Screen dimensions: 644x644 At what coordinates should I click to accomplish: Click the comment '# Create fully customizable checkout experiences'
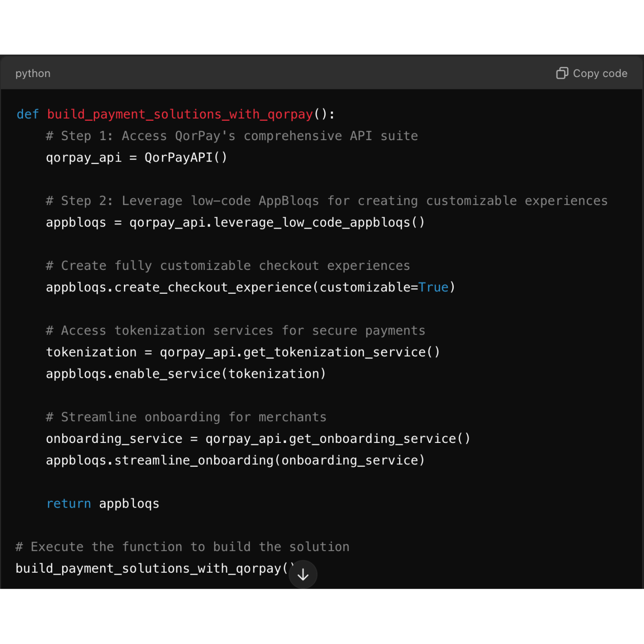pyautogui.click(x=228, y=266)
